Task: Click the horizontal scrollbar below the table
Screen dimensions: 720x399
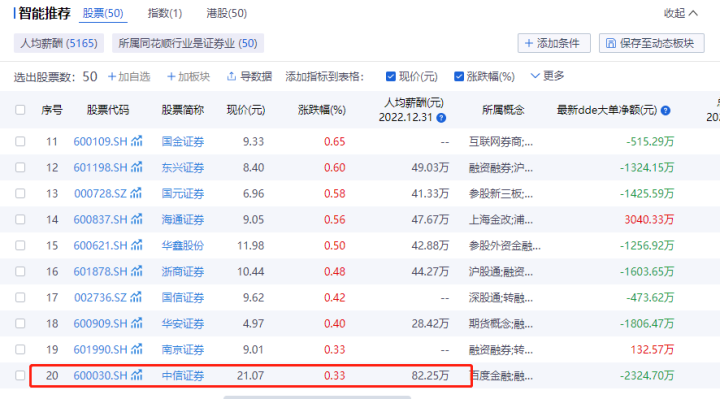Action: [x=317, y=397]
